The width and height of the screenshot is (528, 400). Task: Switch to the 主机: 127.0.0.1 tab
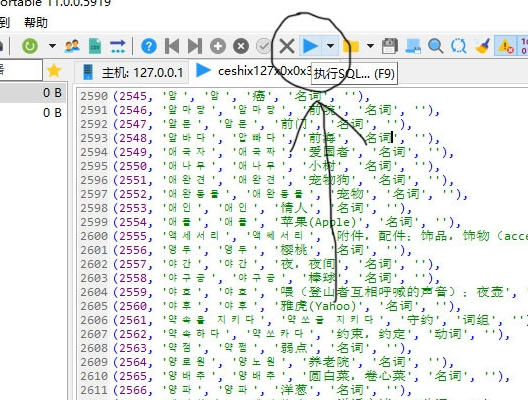pos(133,72)
